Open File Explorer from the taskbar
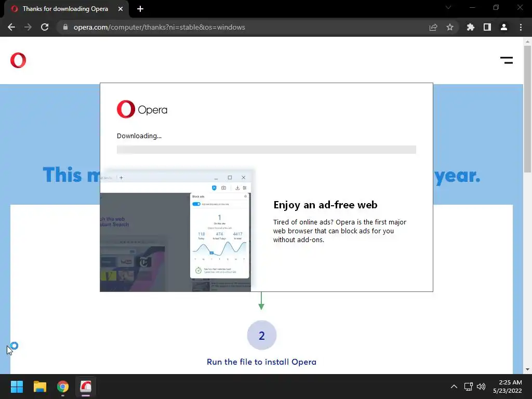Viewport: 532px width, 399px height. coord(39,387)
